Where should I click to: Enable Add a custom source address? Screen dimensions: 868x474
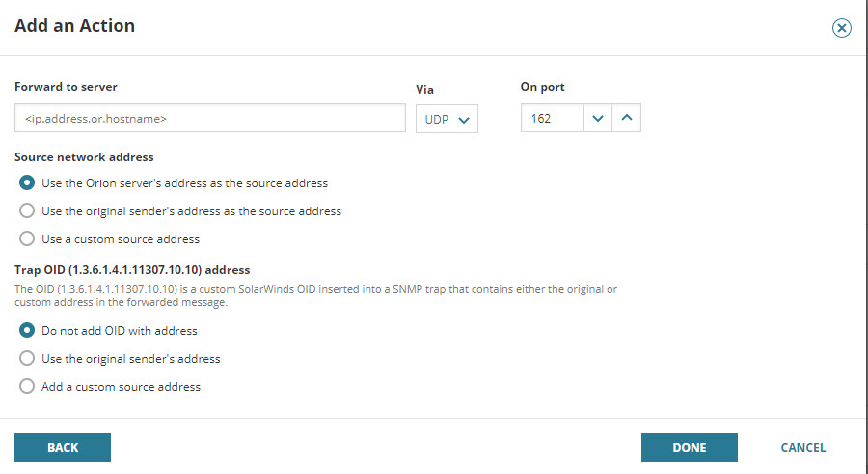[x=28, y=387]
